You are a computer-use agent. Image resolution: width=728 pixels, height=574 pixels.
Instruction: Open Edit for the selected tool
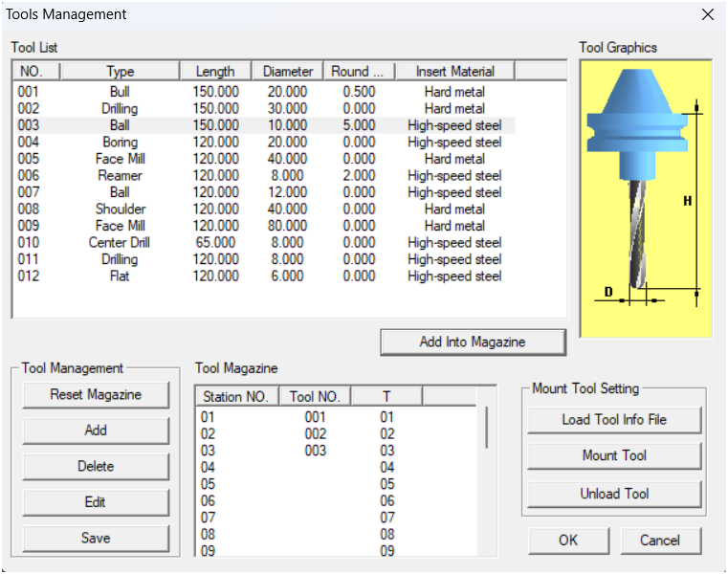[96, 502]
